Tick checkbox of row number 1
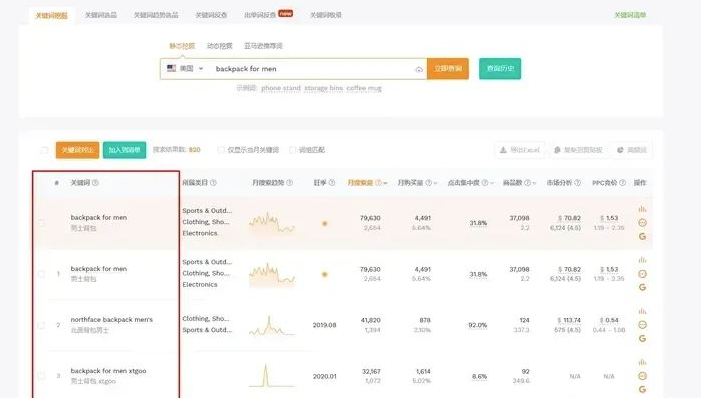 pyautogui.click(x=42, y=274)
